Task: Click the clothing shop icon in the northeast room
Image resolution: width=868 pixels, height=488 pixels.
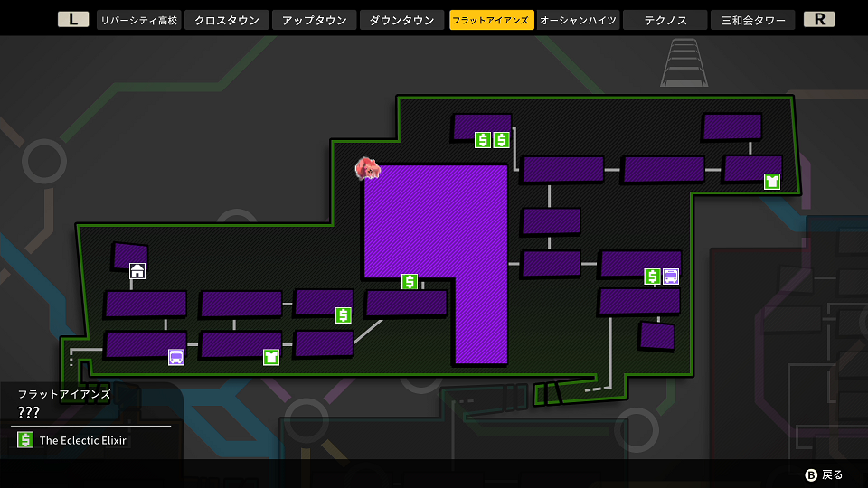Action: click(x=771, y=182)
